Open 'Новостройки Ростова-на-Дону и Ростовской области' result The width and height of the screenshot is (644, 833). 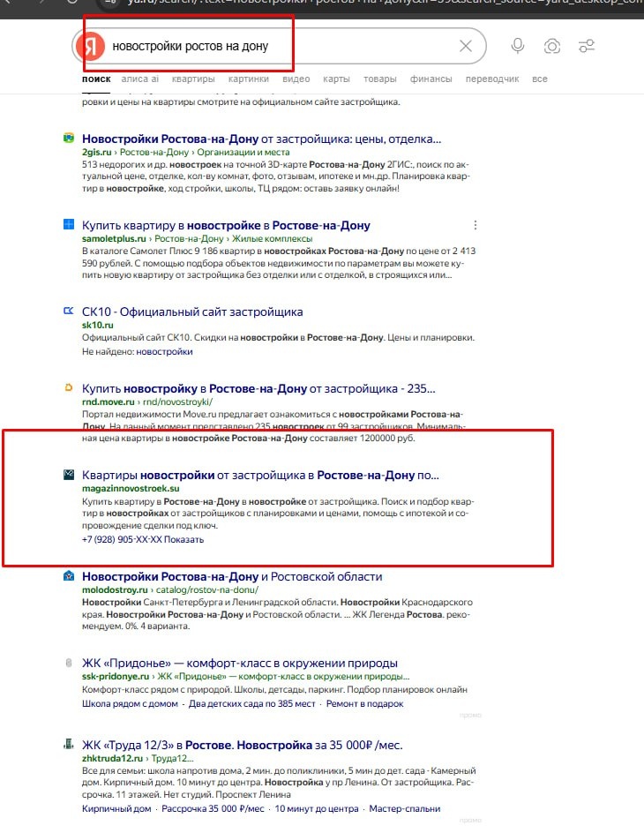[232, 576]
